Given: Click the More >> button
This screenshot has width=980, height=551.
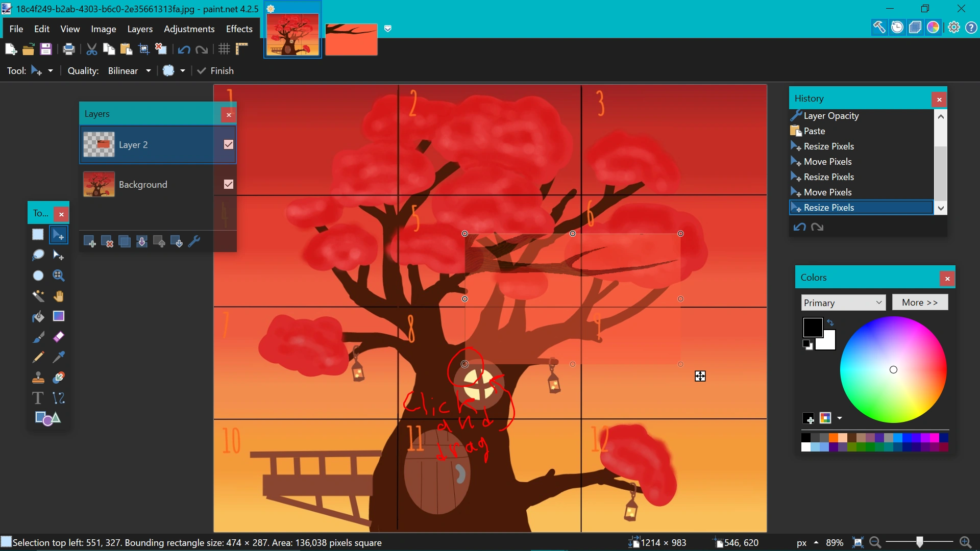Looking at the screenshot, I should (x=919, y=303).
